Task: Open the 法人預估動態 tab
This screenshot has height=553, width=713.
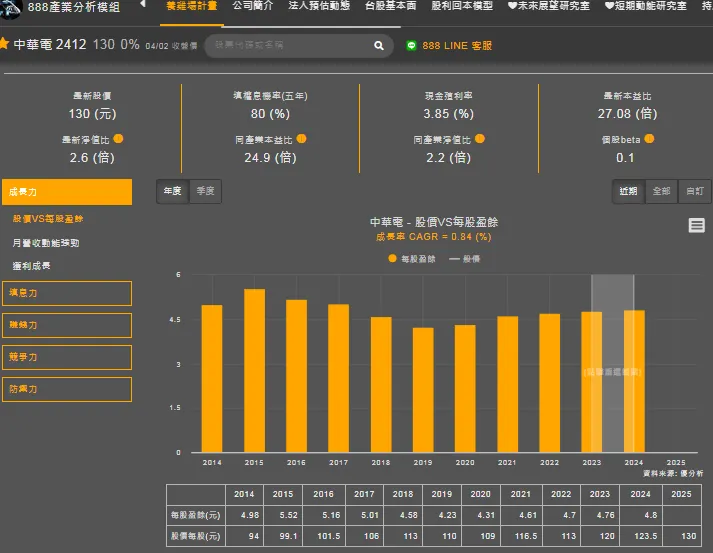Action: (x=319, y=6)
